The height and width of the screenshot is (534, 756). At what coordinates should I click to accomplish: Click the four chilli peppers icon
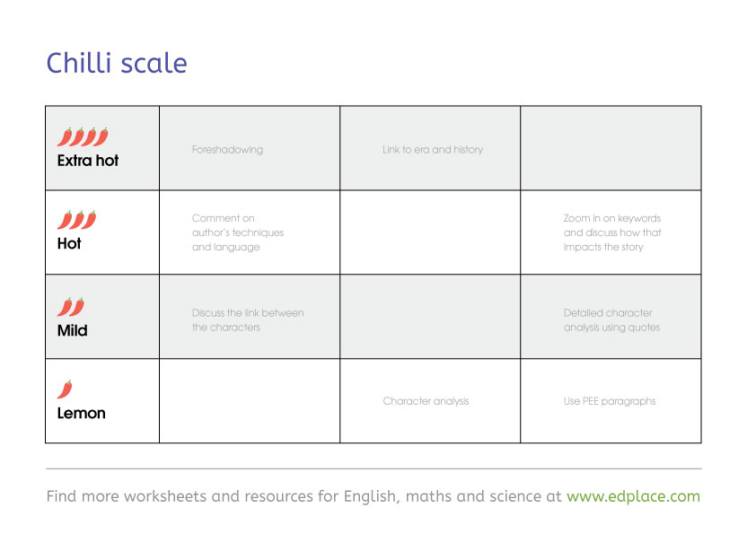click(x=83, y=136)
